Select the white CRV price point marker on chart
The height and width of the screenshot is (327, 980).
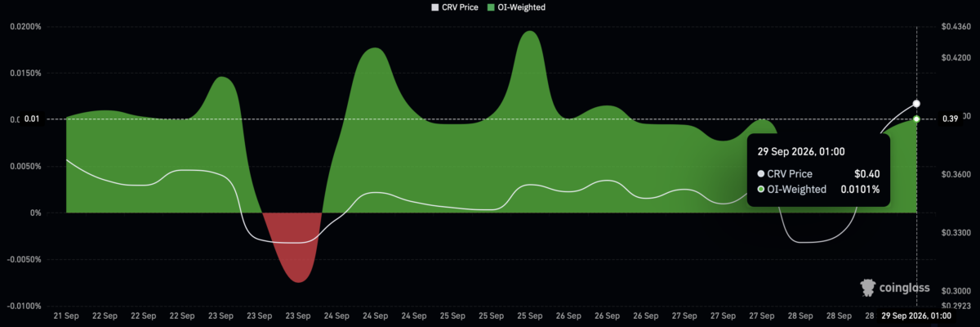click(916, 104)
